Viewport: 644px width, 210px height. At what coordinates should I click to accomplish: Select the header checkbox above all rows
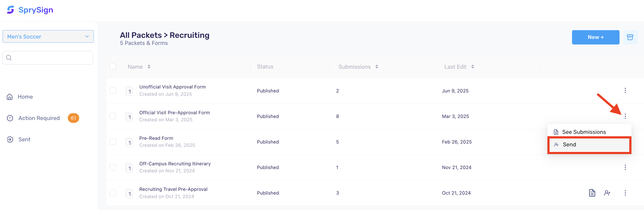point(113,66)
